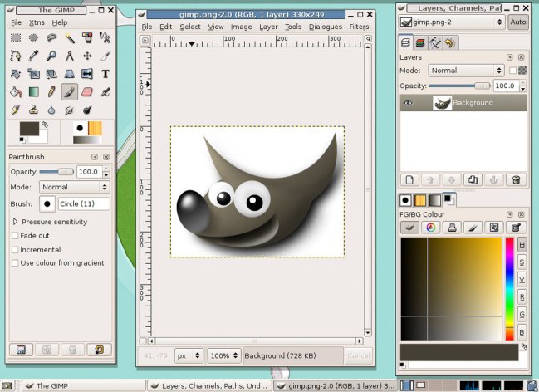Viewport: 539px width, 392px height.
Task: Enable the Fade out checkbox
Action: click(x=15, y=236)
